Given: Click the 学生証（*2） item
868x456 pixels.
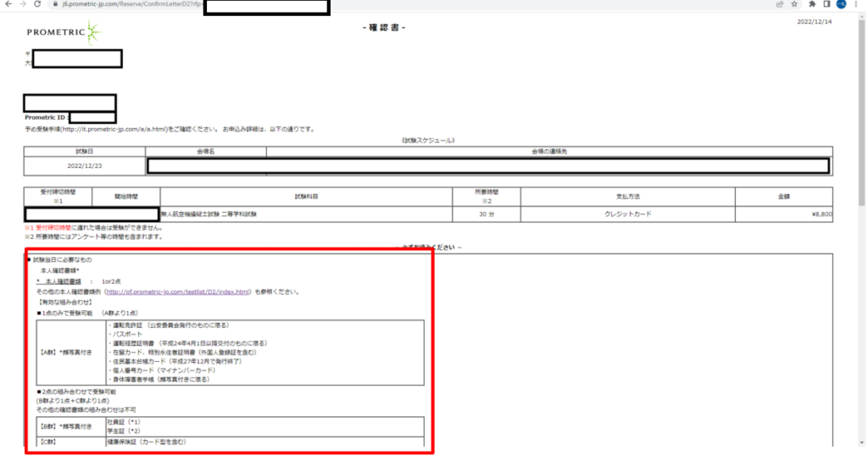Looking at the screenshot, I should pos(124,431).
